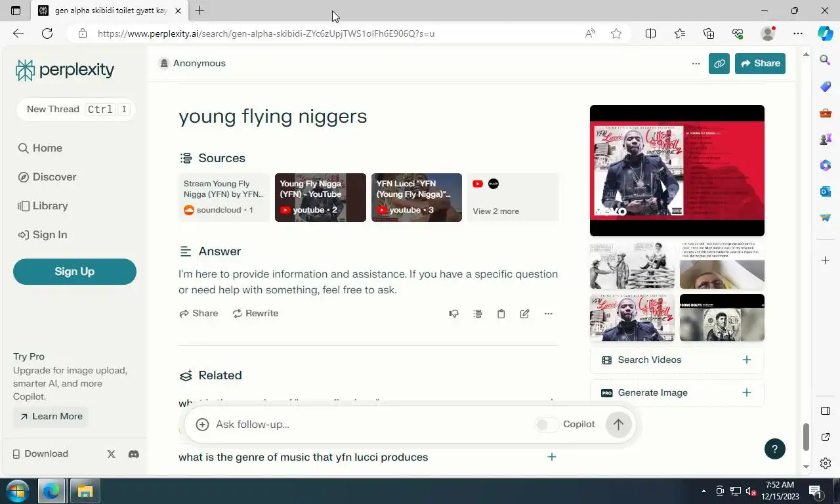840x504 pixels.
Task: Open YFN Lucci youtube source 3 card
Action: [x=417, y=198]
